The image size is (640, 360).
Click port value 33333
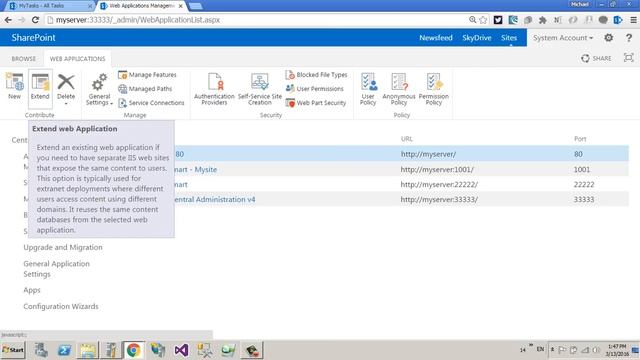[x=584, y=200]
